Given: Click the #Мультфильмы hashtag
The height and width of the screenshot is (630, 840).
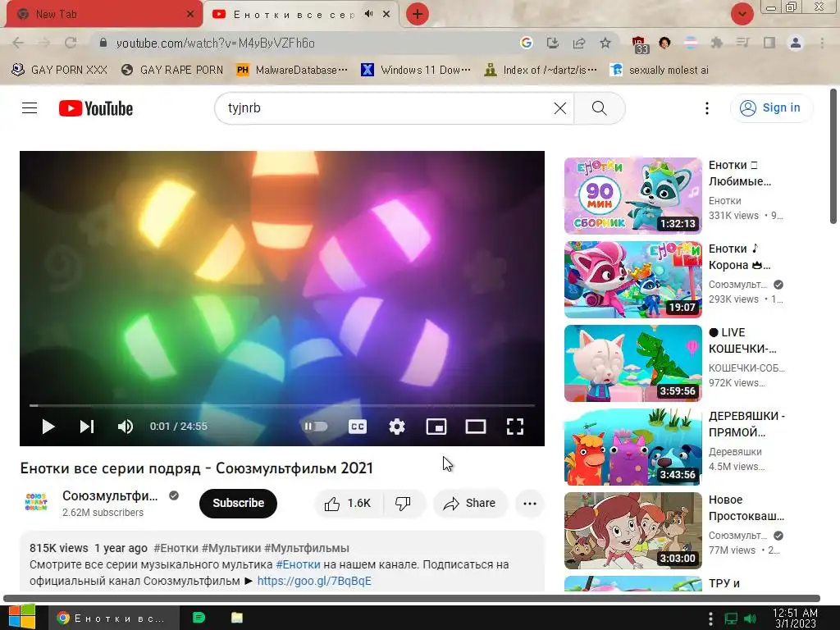Looking at the screenshot, I should pos(307,548).
